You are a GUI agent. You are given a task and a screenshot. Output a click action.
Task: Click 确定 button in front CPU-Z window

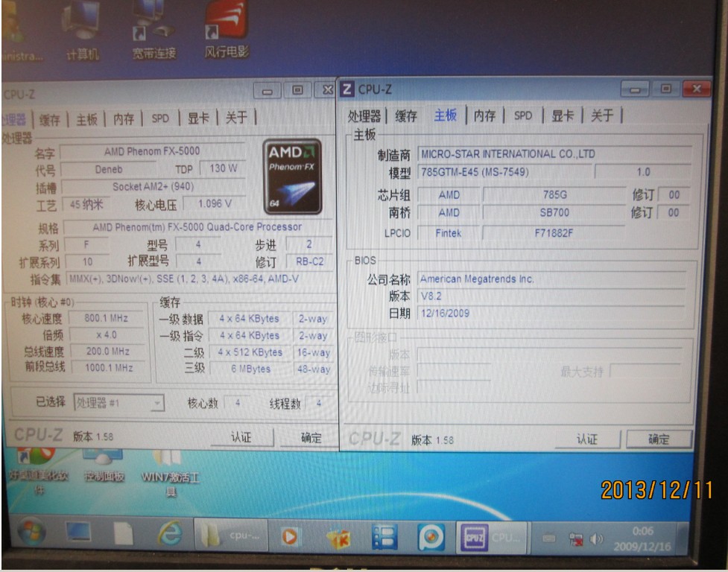(x=659, y=439)
